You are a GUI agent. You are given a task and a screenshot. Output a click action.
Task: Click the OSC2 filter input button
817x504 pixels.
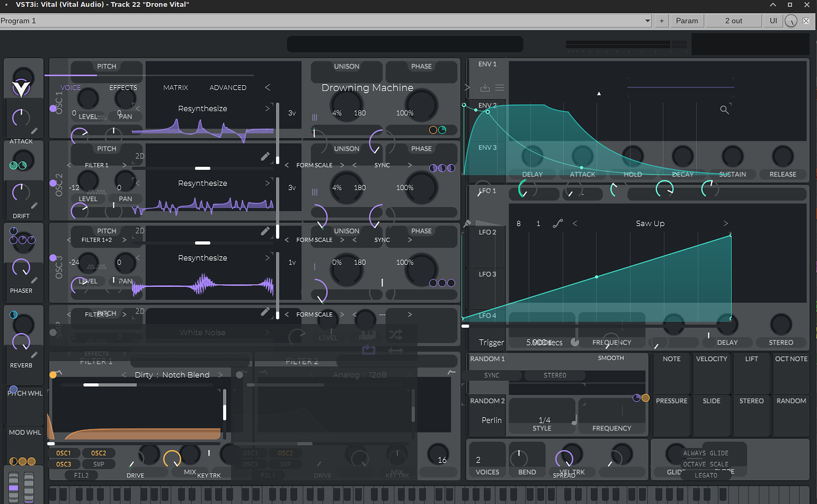pyautogui.click(x=99, y=453)
